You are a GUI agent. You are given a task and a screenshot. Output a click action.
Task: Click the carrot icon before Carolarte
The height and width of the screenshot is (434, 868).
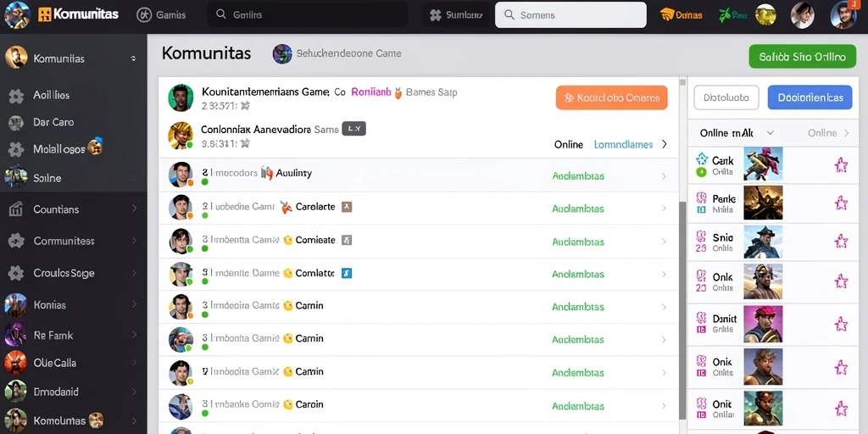pyautogui.click(x=286, y=208)
